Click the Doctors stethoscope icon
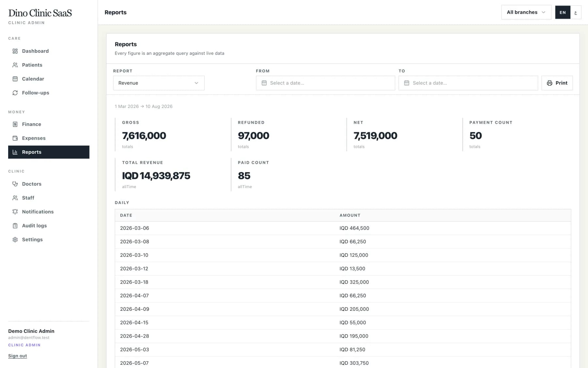Image resolution: width=588 pixels, height=368 pixels. point(15,184)
